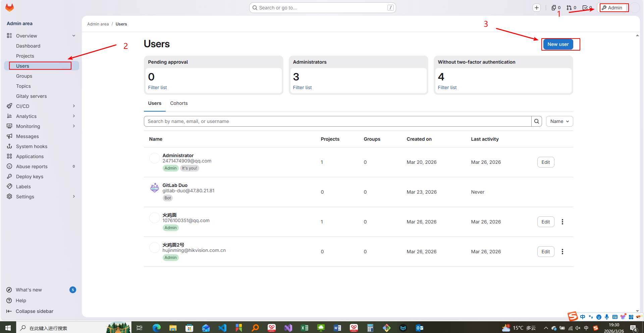Open Applications in the admin sidebar
The height and width of the screenshot is (333, 644).
pyautogui.click(x=41, y=156)
